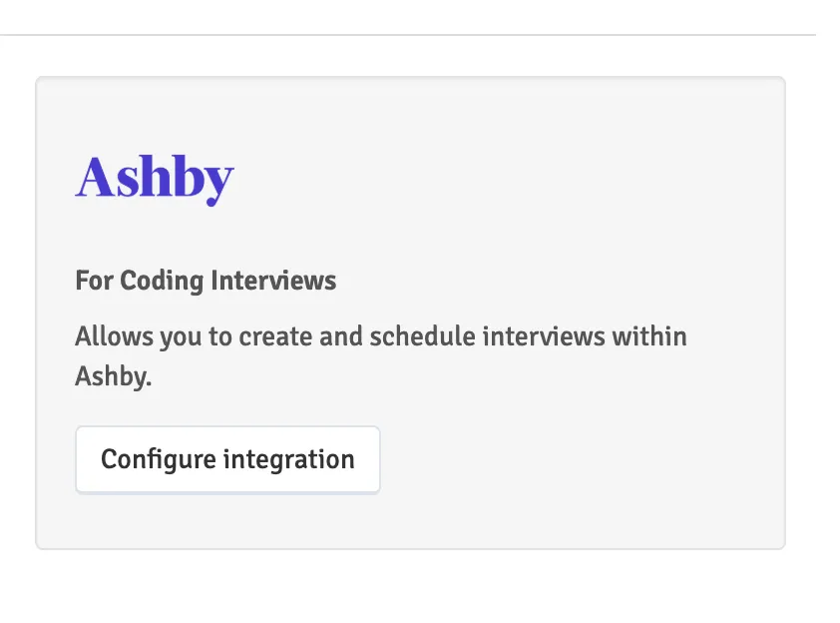Click the word Ashby. ending the description

[x=114, y=375]
